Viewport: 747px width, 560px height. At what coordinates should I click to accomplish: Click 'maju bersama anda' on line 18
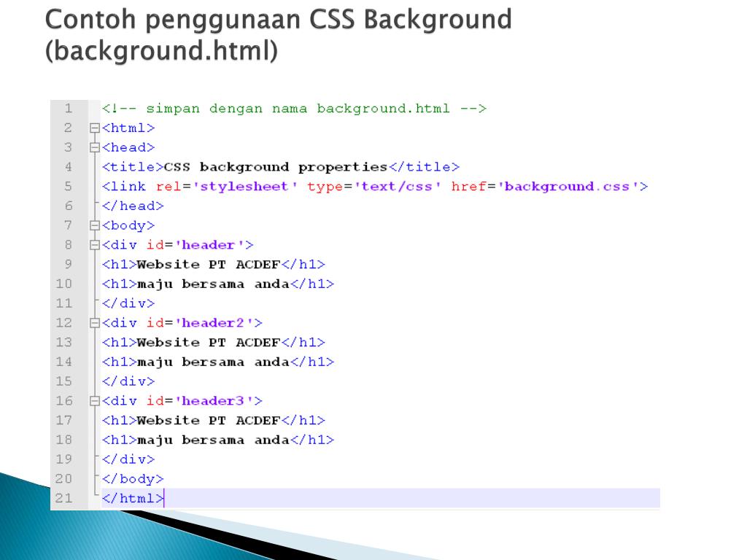click(x=214, y=441)
